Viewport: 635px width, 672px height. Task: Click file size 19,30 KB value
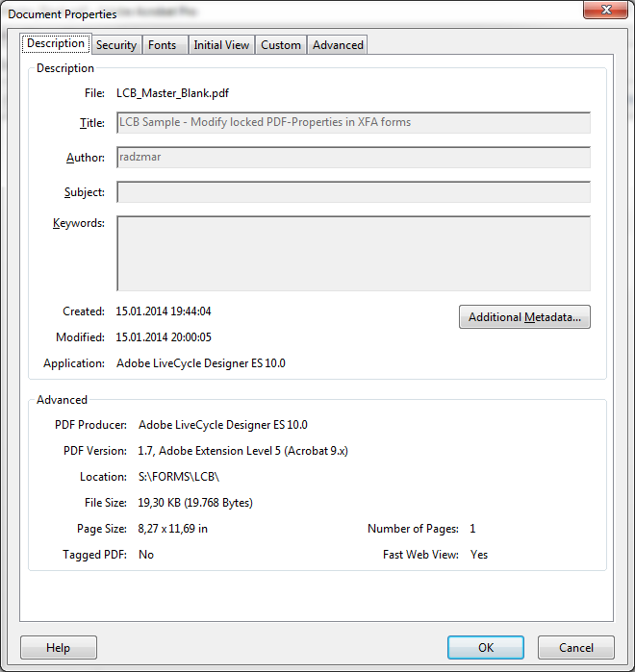coord(195,503)
